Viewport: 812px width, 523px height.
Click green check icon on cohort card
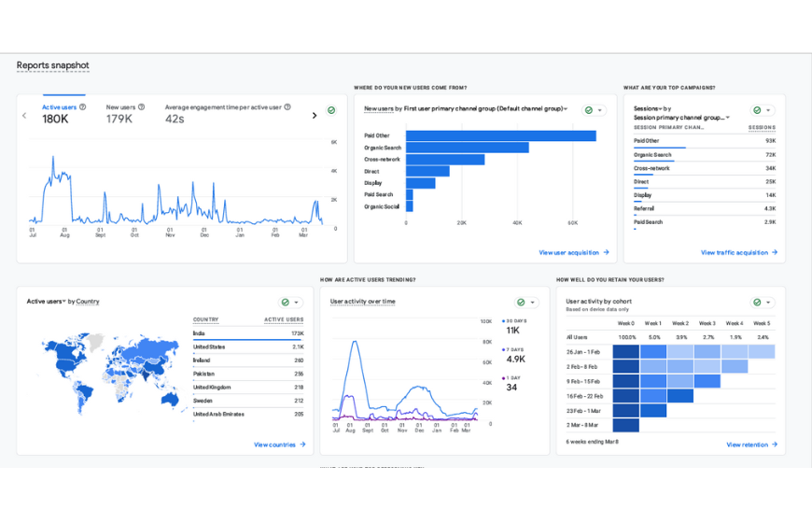(x=757, y=303)
